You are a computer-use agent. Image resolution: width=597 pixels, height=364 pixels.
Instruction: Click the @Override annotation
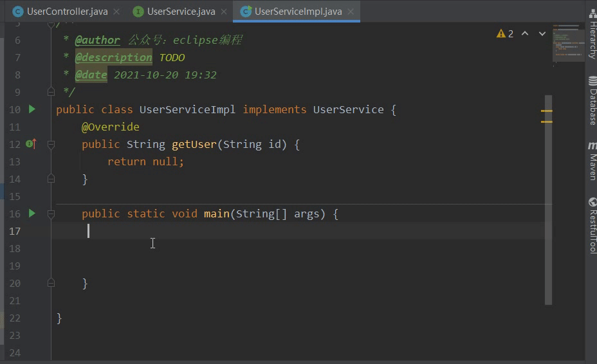coord(111,127)
